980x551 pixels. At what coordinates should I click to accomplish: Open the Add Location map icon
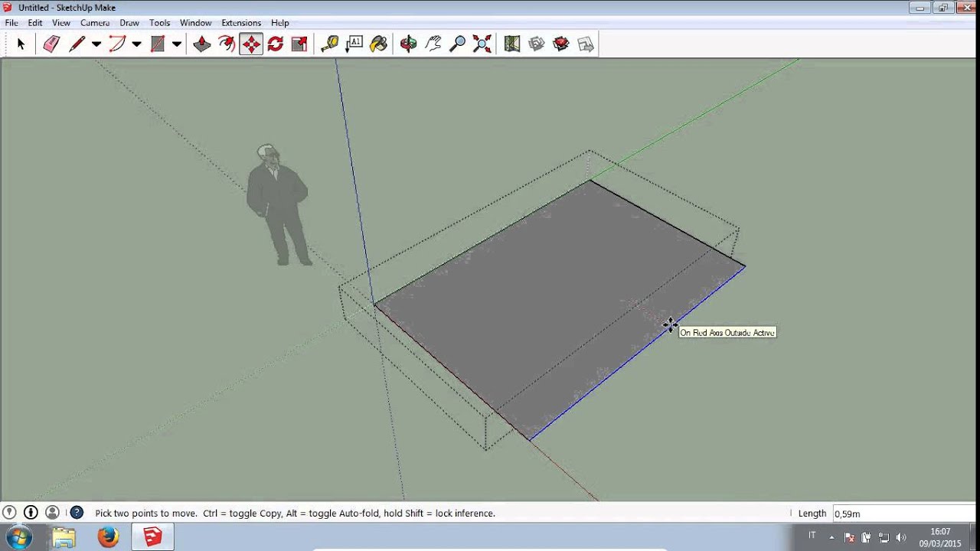pos(512,44)
